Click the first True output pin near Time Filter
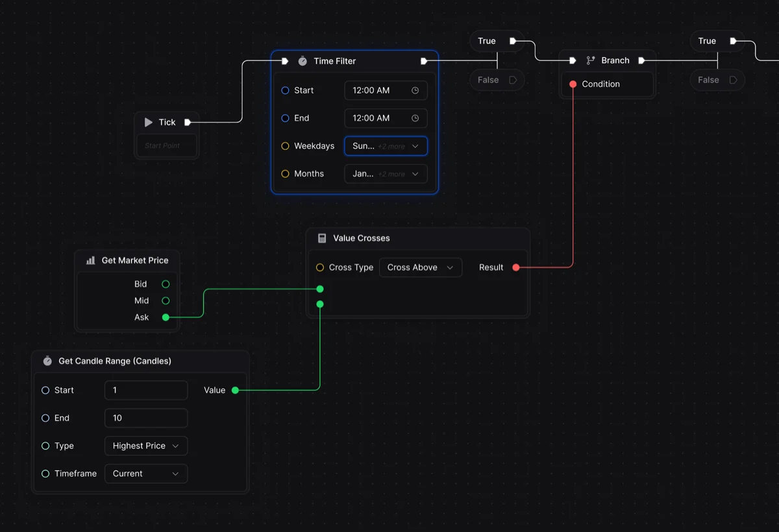The height and width of the screenshot is (532, 779). (513, 41)
